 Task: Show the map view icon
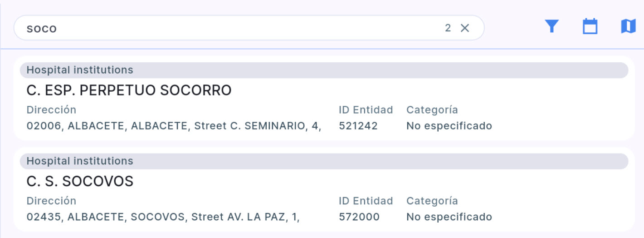tap(628, 27)
